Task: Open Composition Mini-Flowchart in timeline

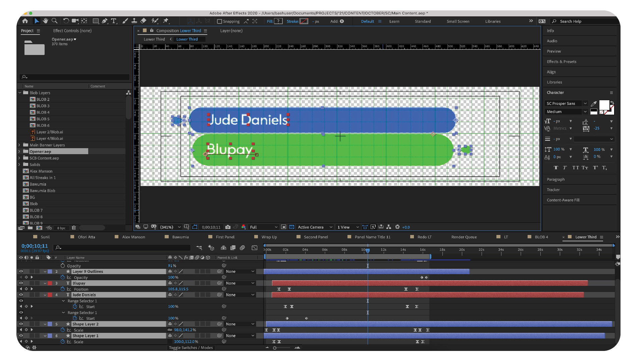Action: (199, 248)
